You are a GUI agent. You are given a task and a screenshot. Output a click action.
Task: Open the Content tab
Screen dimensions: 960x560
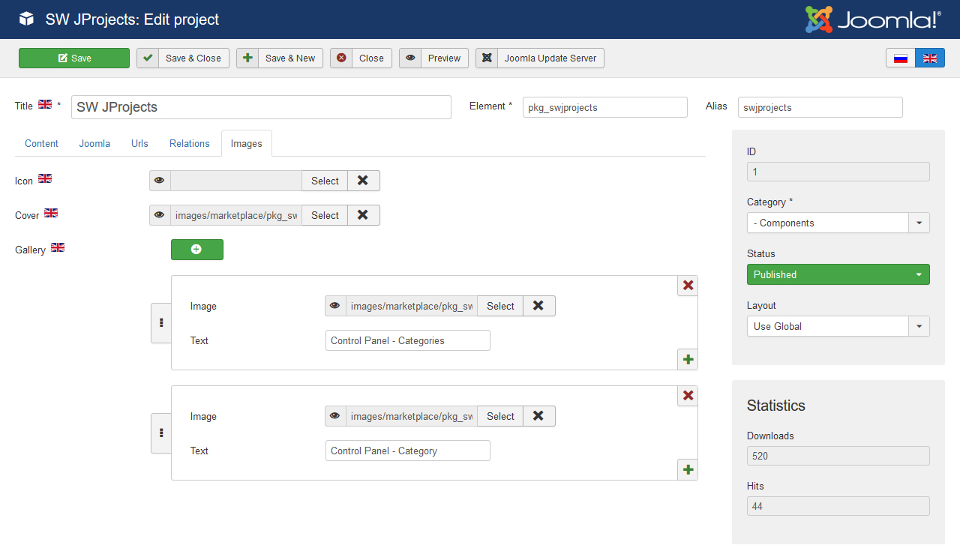41,143
